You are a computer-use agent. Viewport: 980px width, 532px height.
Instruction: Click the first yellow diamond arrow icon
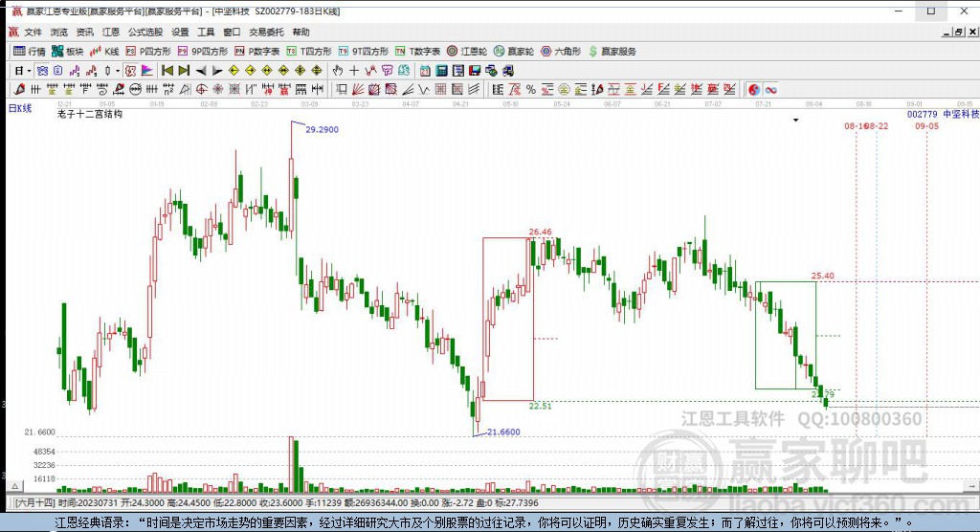click(234, 71)
